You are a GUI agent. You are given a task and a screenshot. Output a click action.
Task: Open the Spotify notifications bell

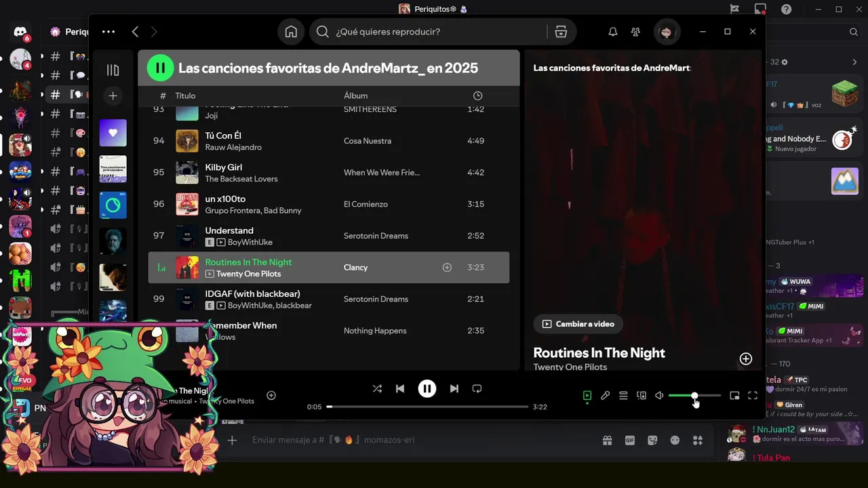coord(612,32)
